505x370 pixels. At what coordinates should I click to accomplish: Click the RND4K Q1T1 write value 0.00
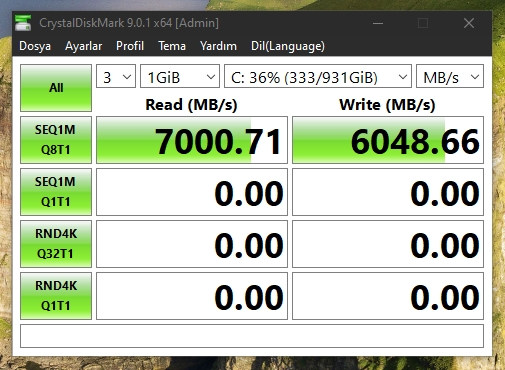(388, 296)
